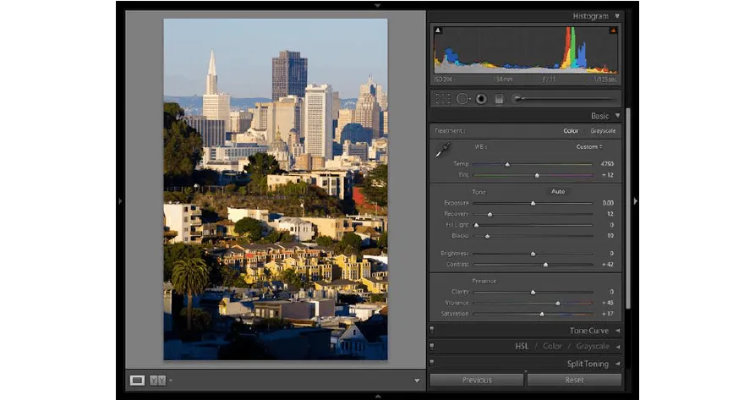Switch to Before/After comparison view
755x400 pixels.
tap(157, 380)
